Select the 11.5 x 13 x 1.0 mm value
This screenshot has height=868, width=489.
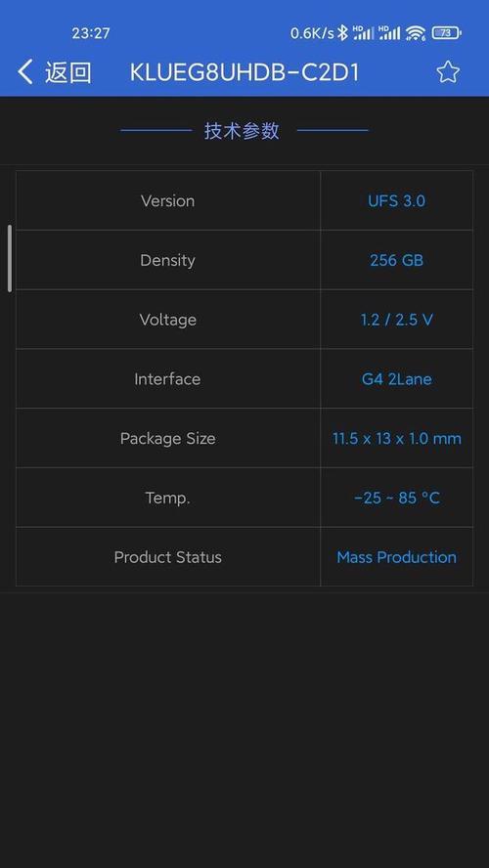point(396,439)
